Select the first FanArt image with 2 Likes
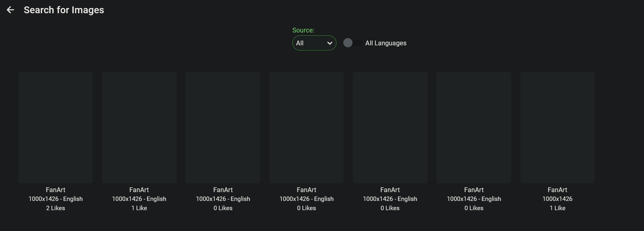 (x=55, y=128)
